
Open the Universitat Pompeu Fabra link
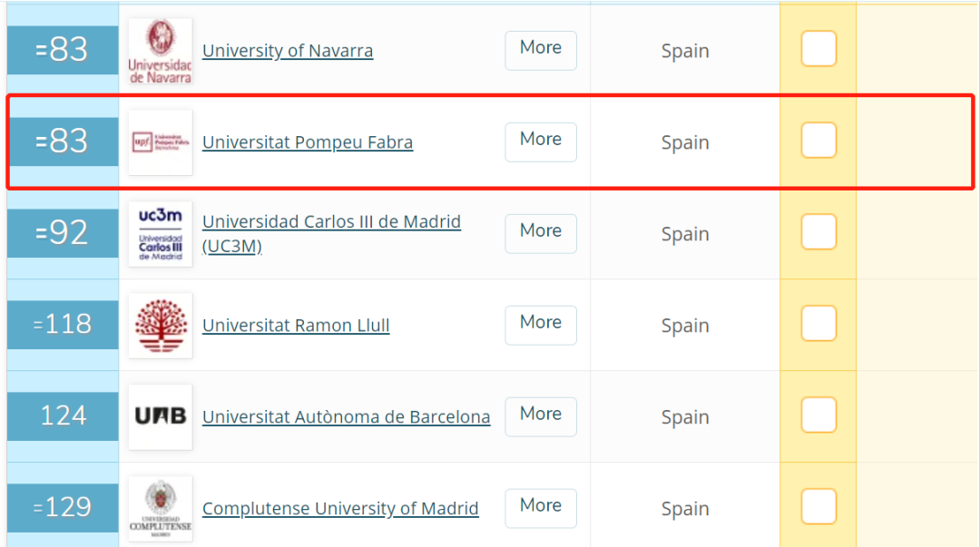coord(308,142)
